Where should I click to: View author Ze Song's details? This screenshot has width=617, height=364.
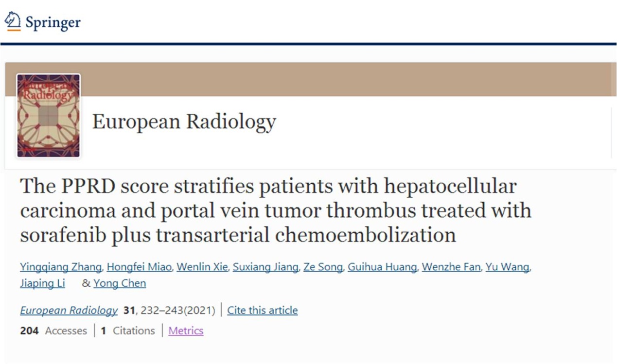pyautogui.click(x=323, y=267)
